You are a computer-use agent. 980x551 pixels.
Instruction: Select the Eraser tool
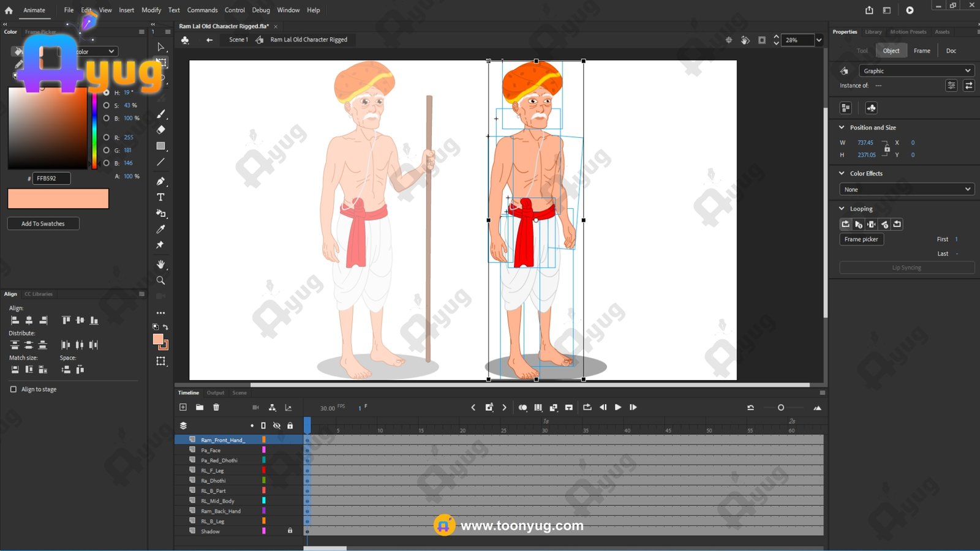[160, 130]
